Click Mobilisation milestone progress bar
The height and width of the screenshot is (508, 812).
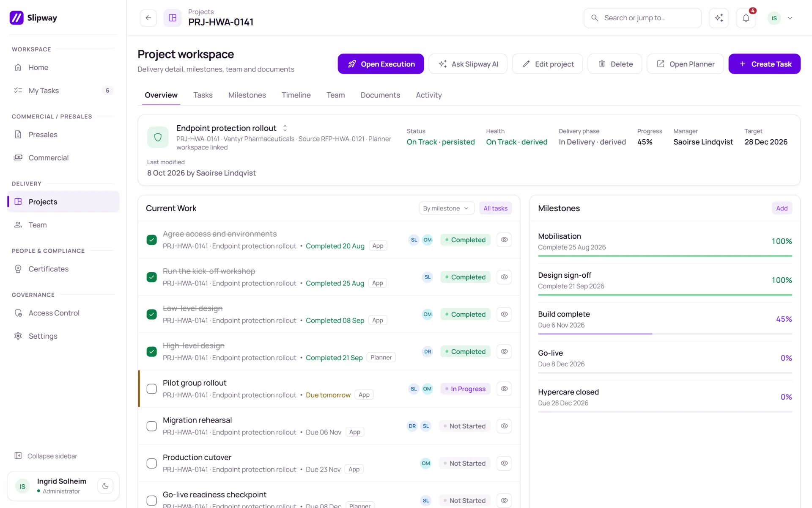coord(665,256)
